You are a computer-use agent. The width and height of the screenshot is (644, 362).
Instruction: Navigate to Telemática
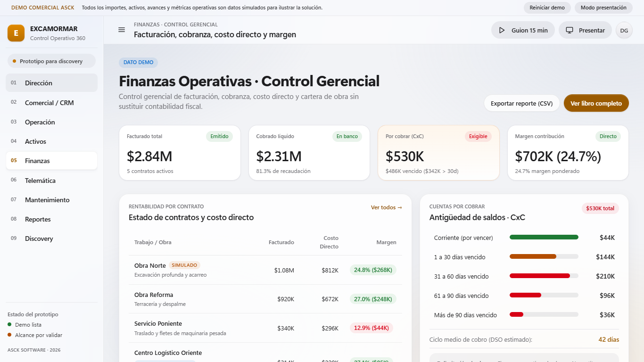[x=51, y=181]
